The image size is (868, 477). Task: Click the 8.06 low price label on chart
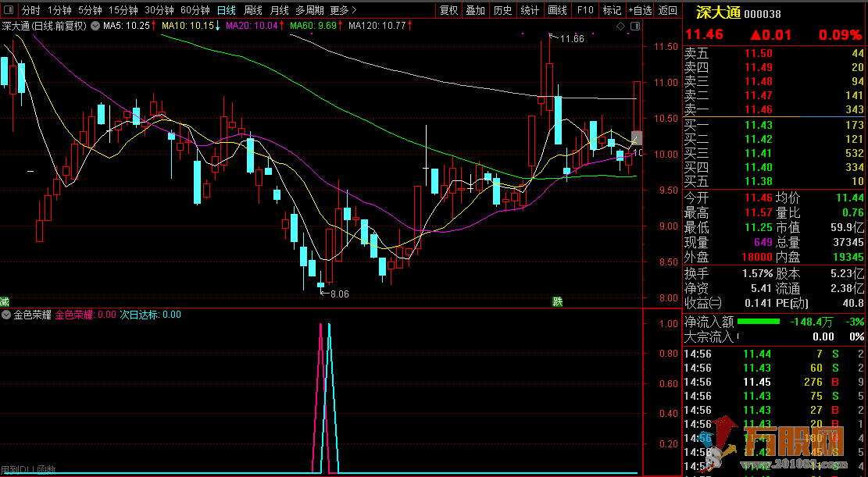[339, 294]
